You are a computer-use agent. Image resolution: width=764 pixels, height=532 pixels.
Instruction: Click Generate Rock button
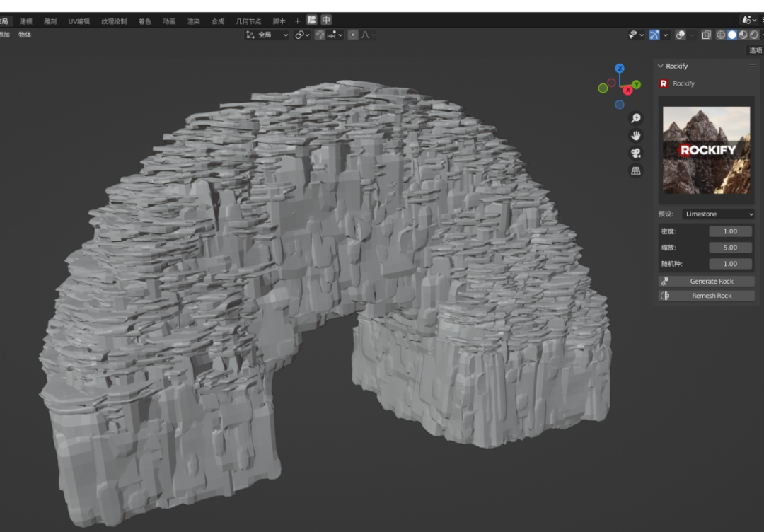tap(707, 281)
